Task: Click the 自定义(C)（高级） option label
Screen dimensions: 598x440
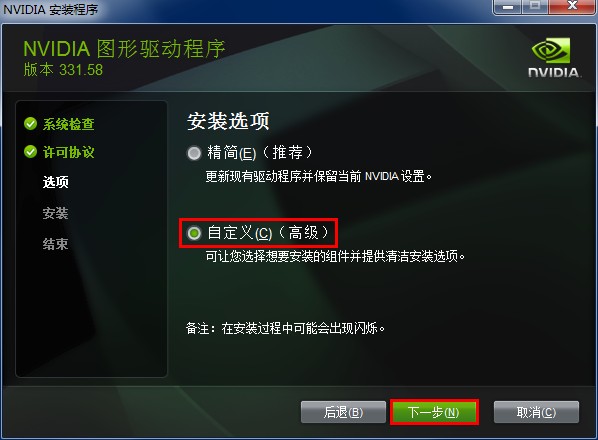Action: pos(268,233)
